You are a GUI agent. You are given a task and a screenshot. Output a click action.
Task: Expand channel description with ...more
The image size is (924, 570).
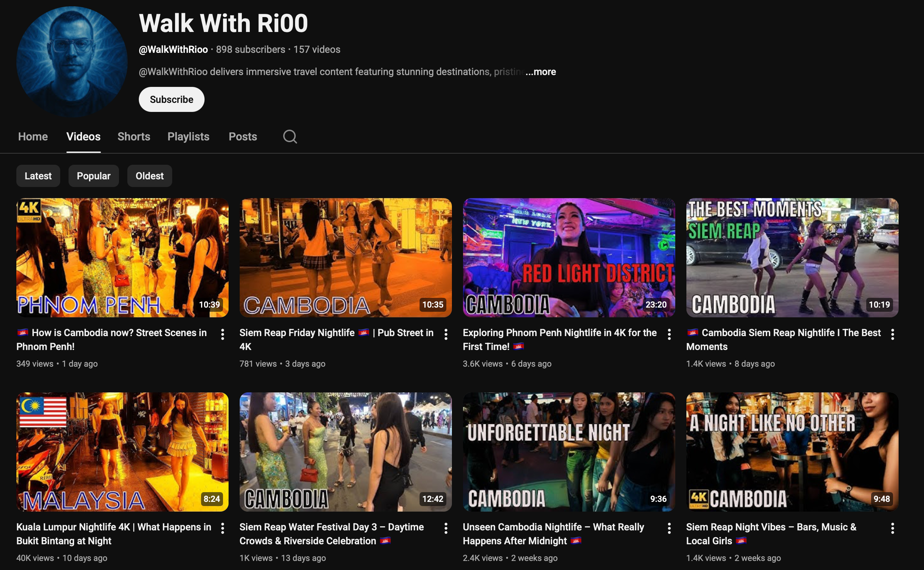tap(540, 72)
